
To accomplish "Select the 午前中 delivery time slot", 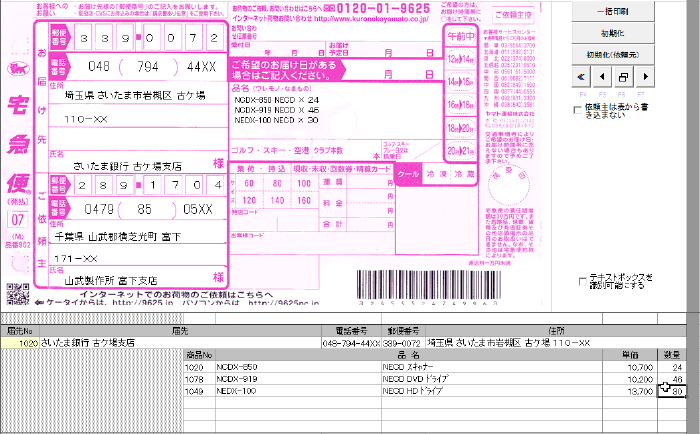I will click(461, 36).
